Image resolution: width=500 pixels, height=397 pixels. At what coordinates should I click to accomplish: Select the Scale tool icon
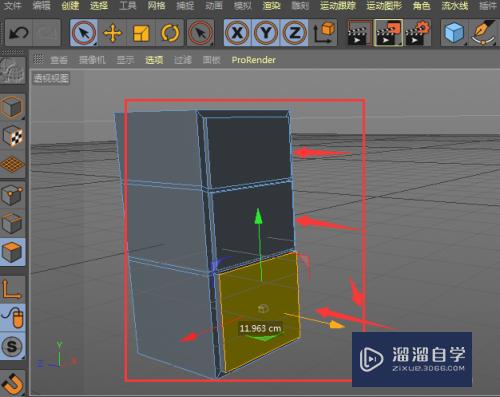point(141,33)
